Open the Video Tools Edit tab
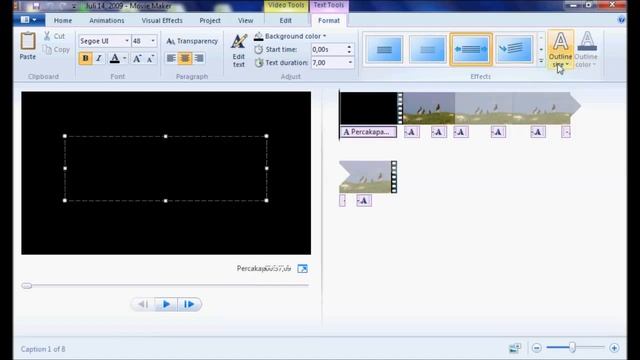640x360 pixels. click(286, 20)
